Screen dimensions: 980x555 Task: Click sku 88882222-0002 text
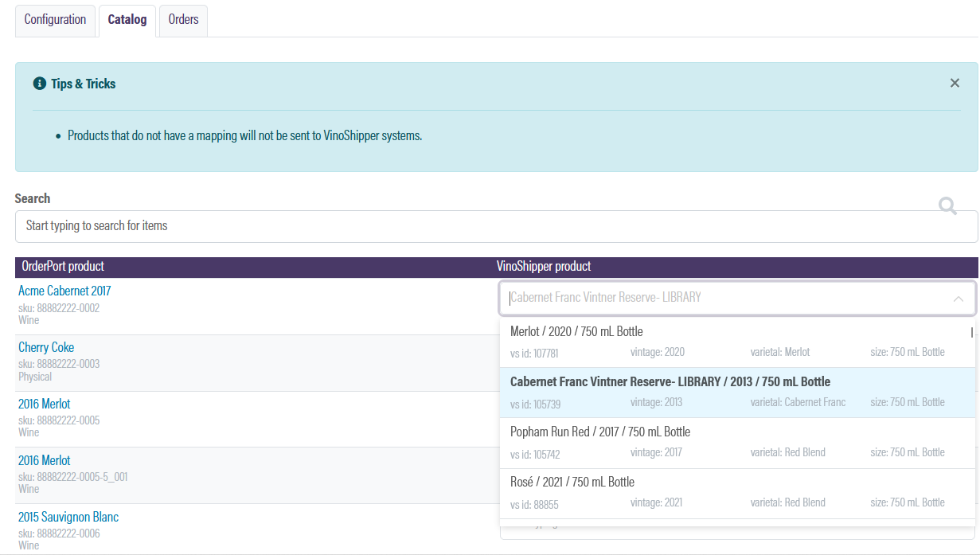pos(59,308)
